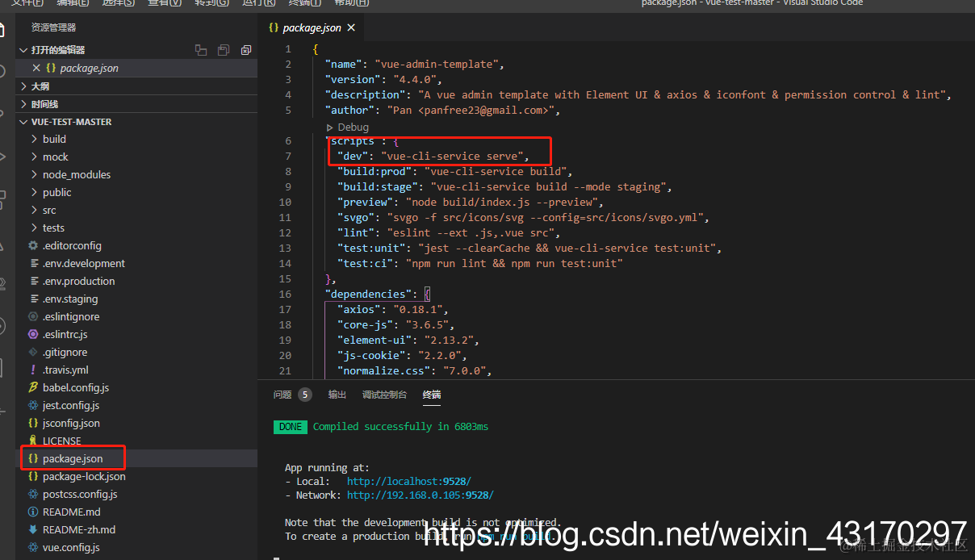Select the 终端 terminal panel tab

(432, 395)
